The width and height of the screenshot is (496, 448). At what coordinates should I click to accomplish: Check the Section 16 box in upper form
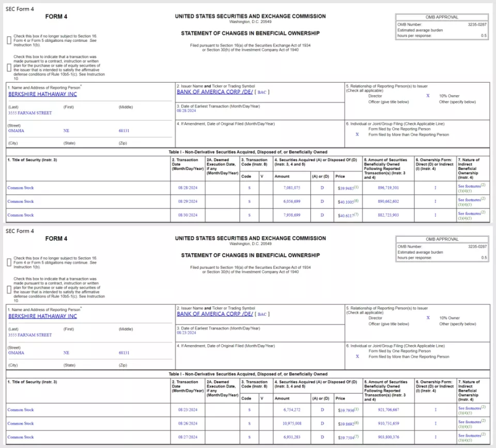tap(9, 40)
